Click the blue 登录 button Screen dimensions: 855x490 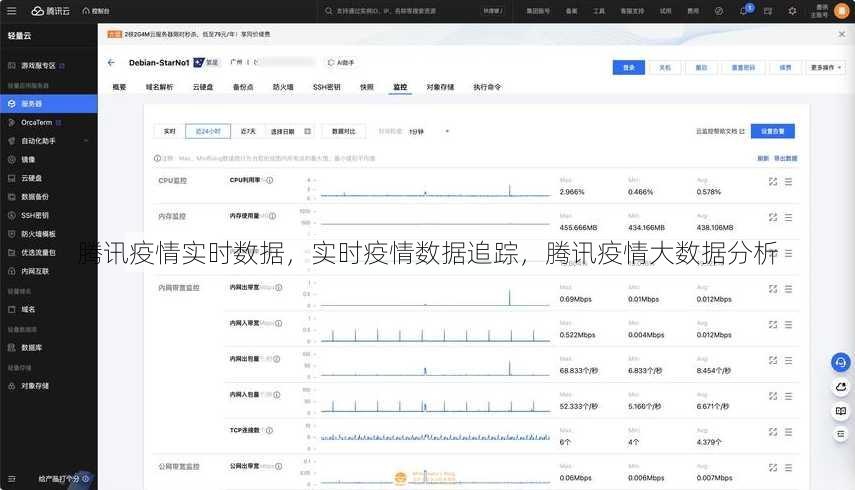629,68
